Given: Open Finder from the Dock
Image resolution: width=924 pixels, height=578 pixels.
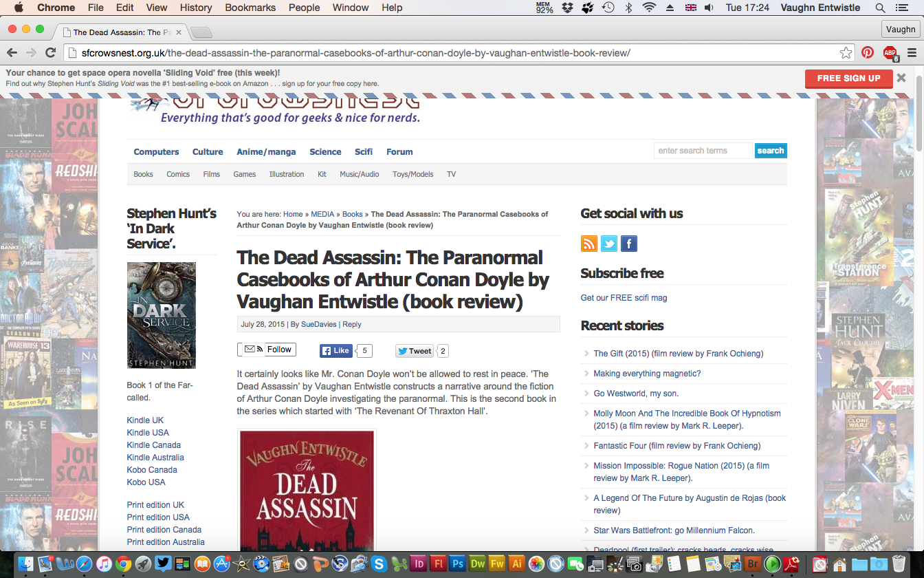Looking at the screenshot, I should 26,564.
